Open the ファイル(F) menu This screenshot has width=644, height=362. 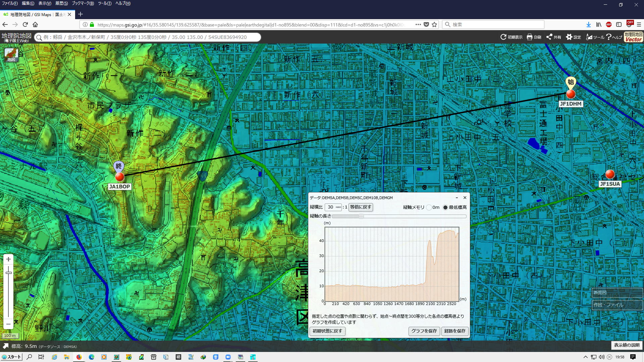[x=10, y=3]
